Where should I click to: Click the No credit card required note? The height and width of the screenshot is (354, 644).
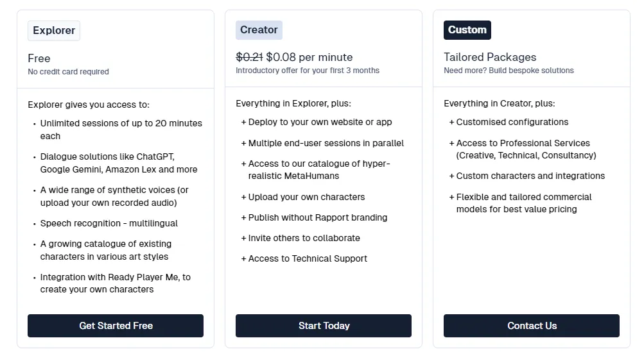68,72
